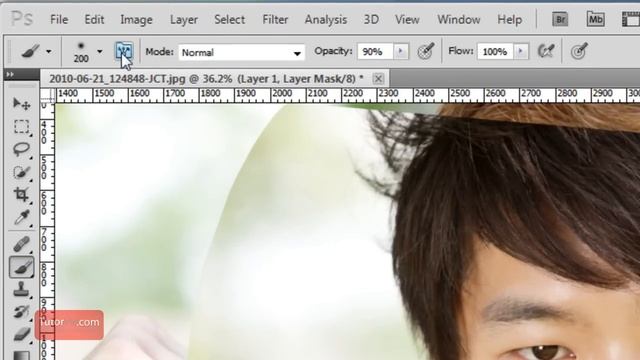640x360 pixels.
Task: Select the Brush tool in toolbox
Action: 21,267
